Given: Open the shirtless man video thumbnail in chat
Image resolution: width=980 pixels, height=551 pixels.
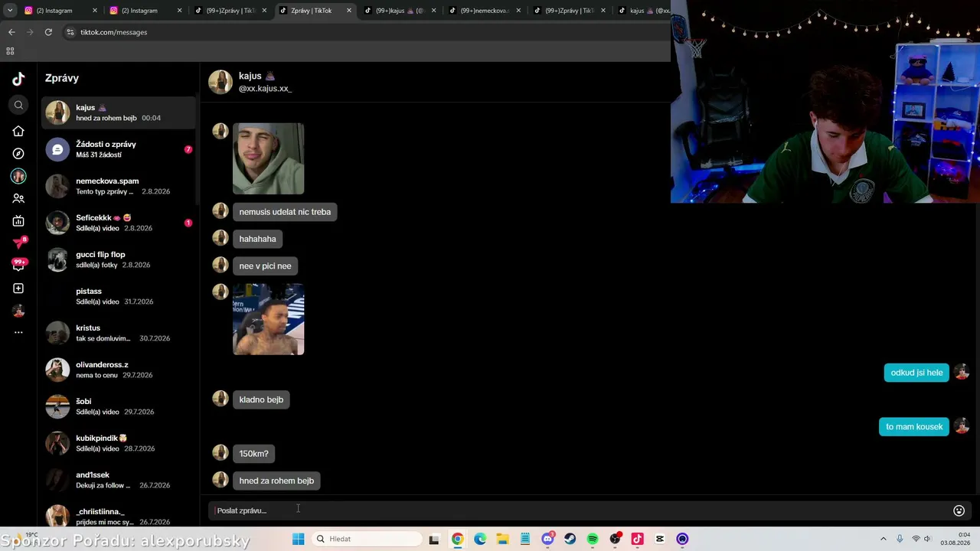Looking at the screenshot, I should tap(268, 319).
